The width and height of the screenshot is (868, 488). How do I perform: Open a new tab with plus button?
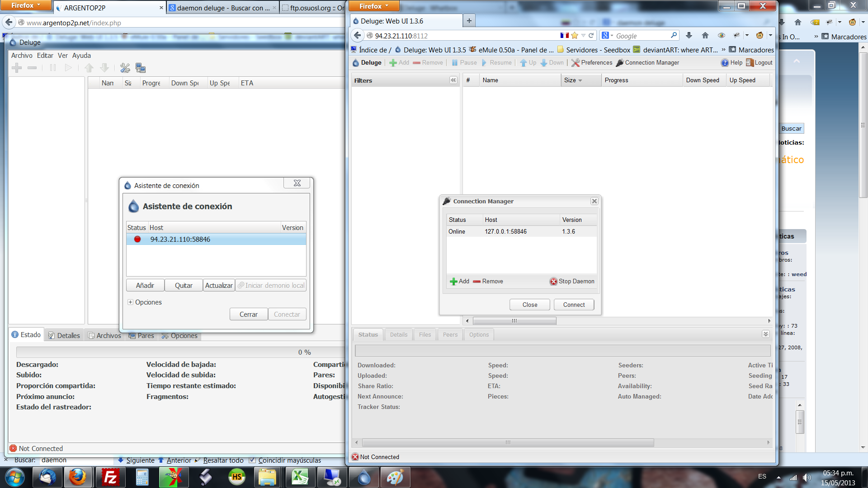pos(469,21)
